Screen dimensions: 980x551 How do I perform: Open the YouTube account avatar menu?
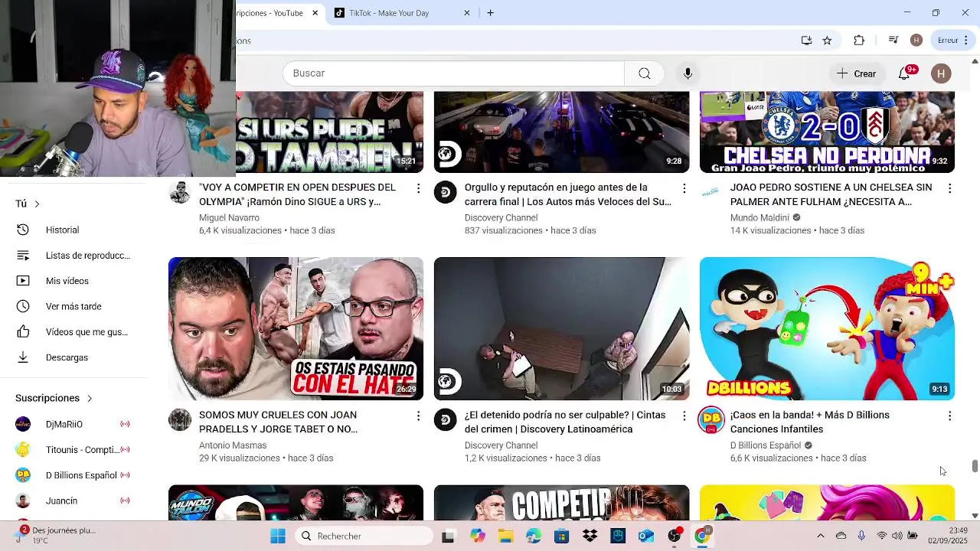coord(941,73)
